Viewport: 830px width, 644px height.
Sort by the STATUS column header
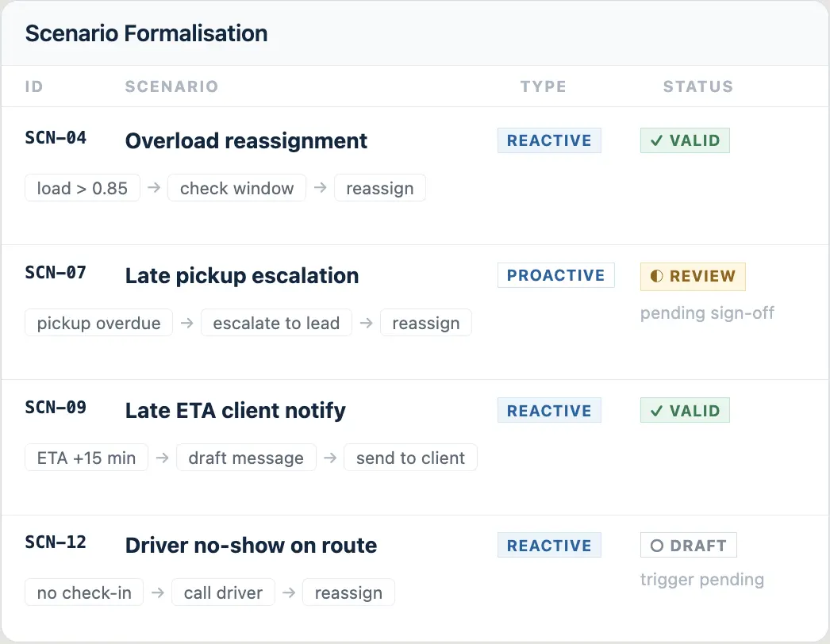[698, 86]
